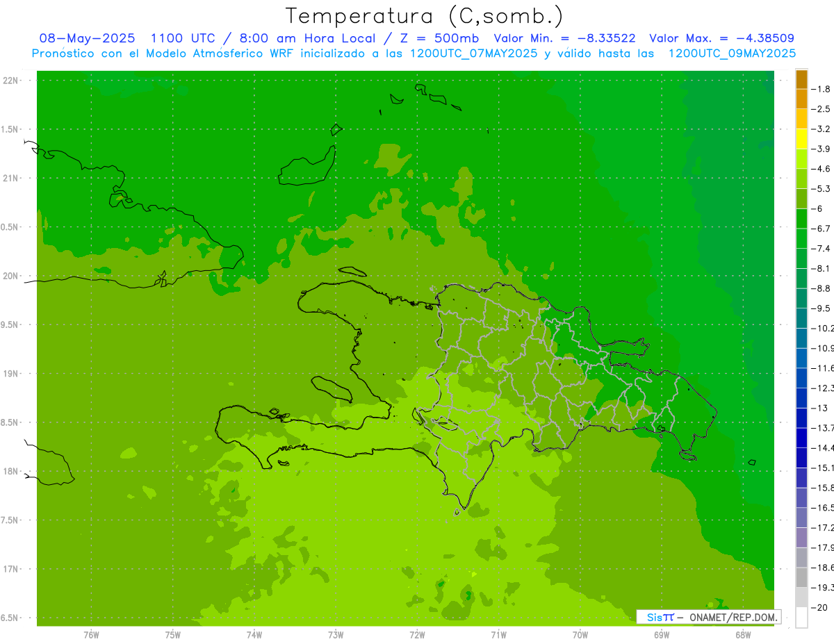Screen dimensions: 834x644
Task: Click the white swatch at the colorbar bottom
Action: click(x=801, y=617)
